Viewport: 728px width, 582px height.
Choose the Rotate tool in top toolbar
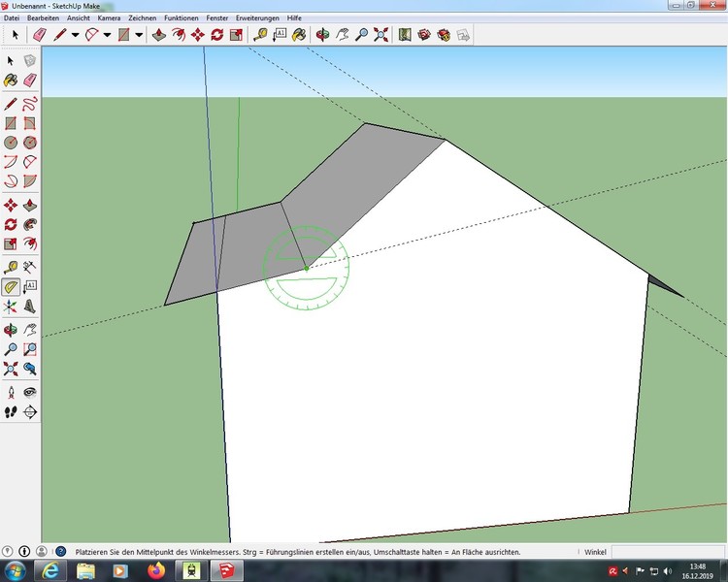pos(216,35)
